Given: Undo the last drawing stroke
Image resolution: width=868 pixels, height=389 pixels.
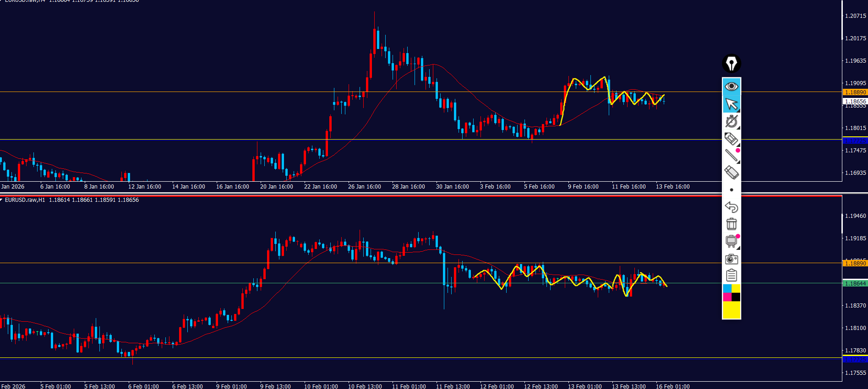Looking at the screenshot, I should (731, 207).
